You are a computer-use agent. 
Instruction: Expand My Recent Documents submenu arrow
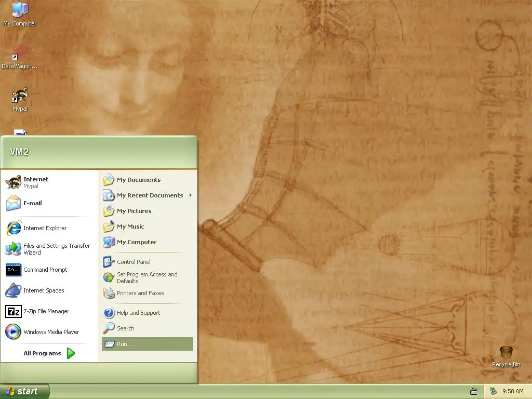tap(191, 195)
